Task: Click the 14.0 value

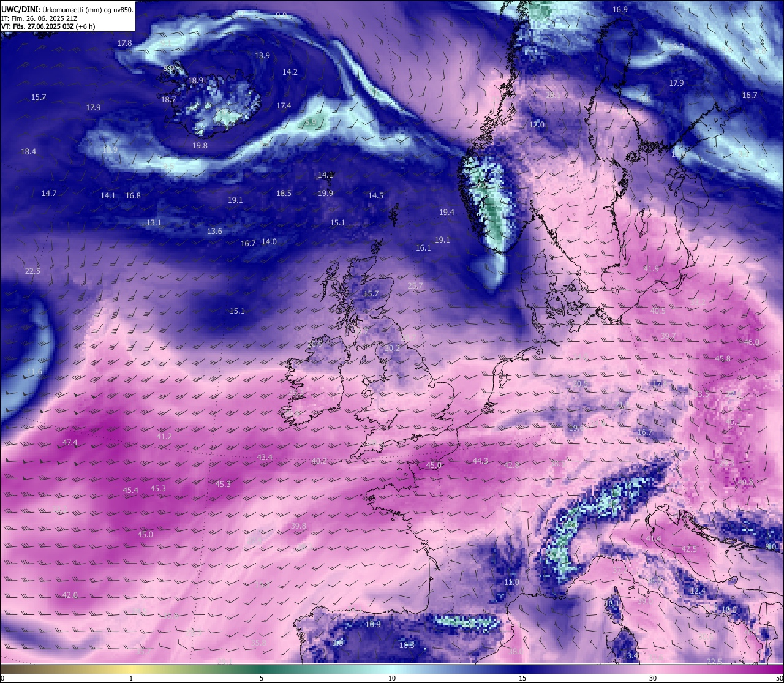Action: pos(269,242)
